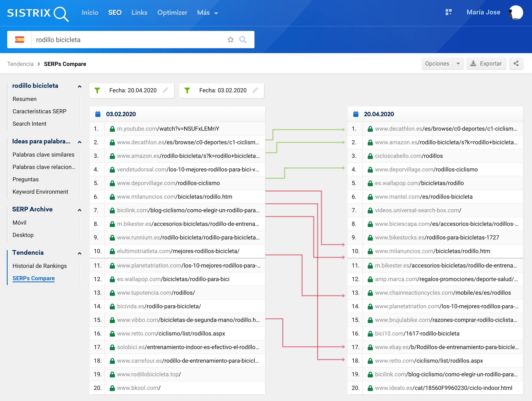Expand the Más navigation menu
532x401 pixels.
[207, 13]
